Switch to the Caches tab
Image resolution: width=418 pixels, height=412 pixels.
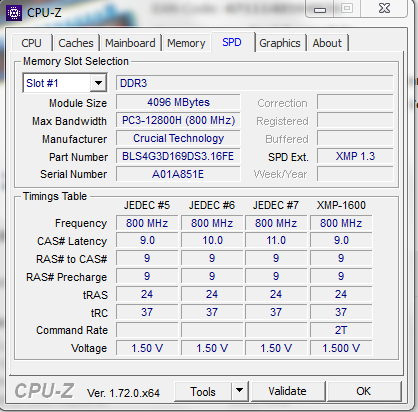coord(76,43)
